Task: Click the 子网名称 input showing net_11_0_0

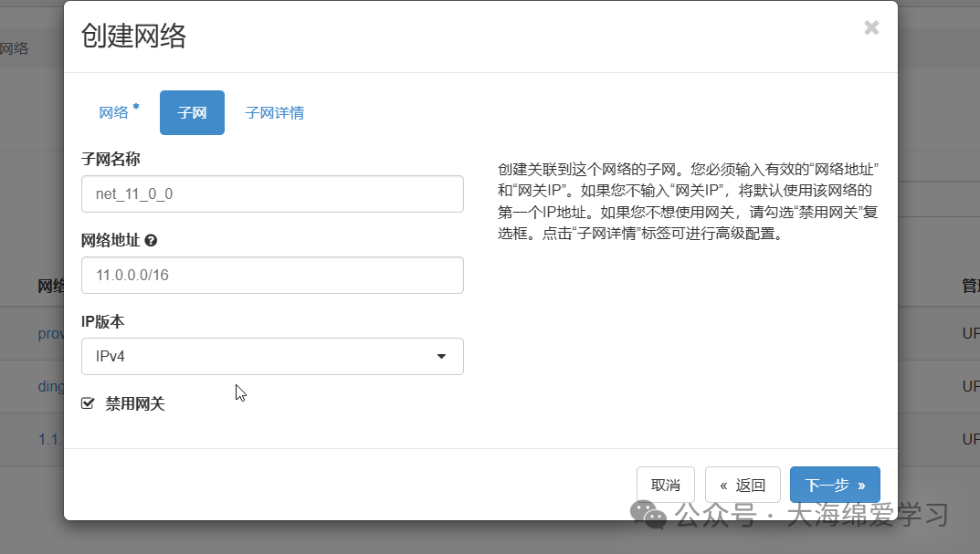Action: (x=272, y=193)
